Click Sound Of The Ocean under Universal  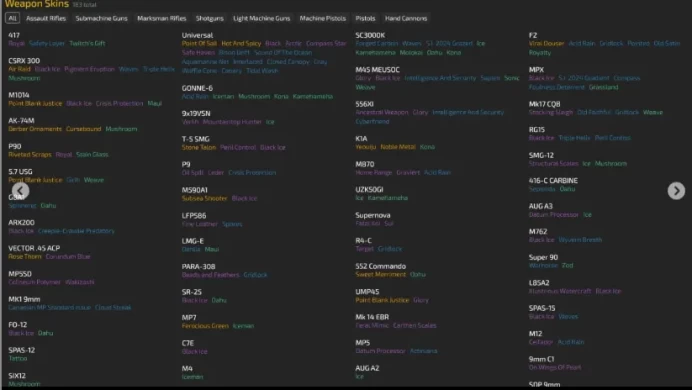click(283, 52)
